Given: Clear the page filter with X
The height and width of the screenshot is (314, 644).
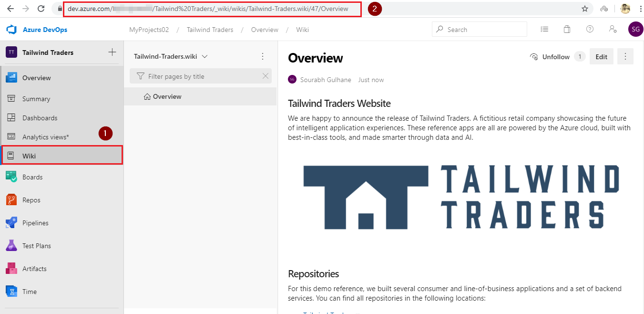Looking at the screenshot, I should tap(266, 76).
